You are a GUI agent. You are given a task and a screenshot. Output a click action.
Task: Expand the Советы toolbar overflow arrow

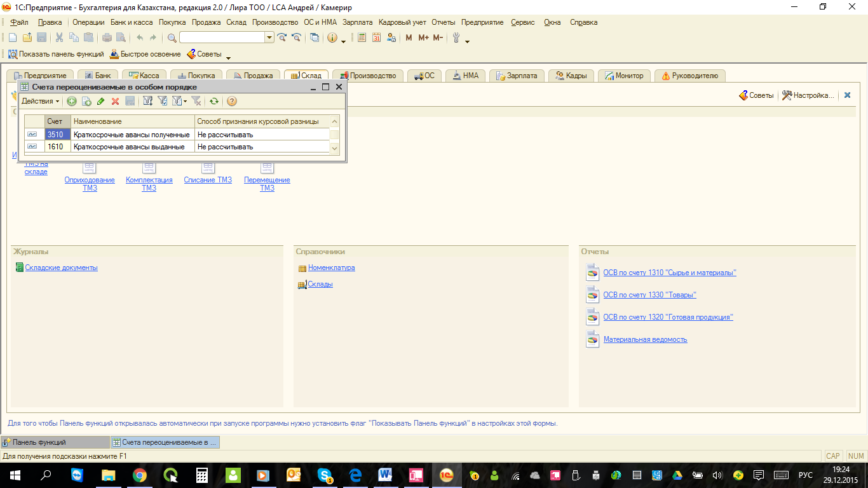click(228, 57)
